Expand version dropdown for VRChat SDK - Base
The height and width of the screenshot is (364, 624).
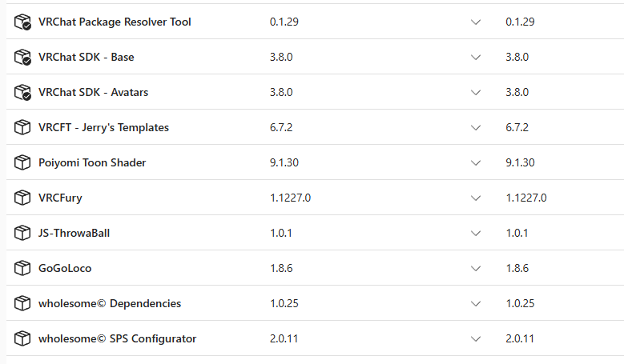pos(476,58)
